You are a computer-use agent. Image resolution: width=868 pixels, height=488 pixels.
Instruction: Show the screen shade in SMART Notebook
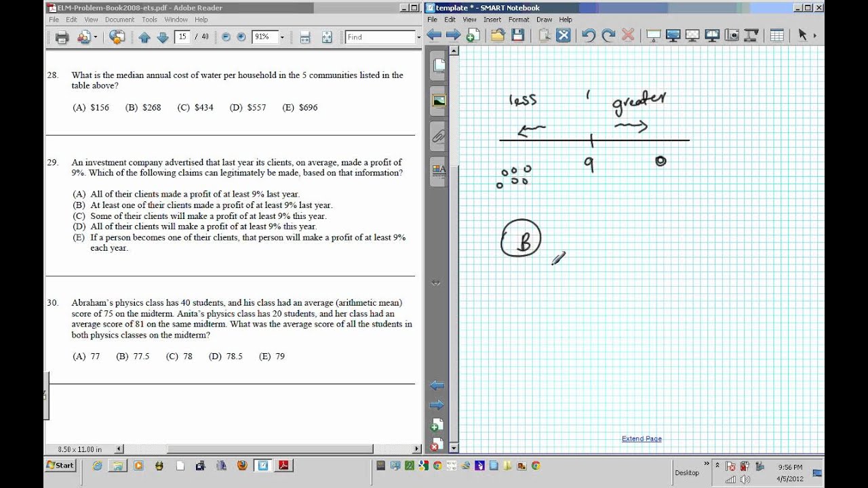click(x=654, y=35)
